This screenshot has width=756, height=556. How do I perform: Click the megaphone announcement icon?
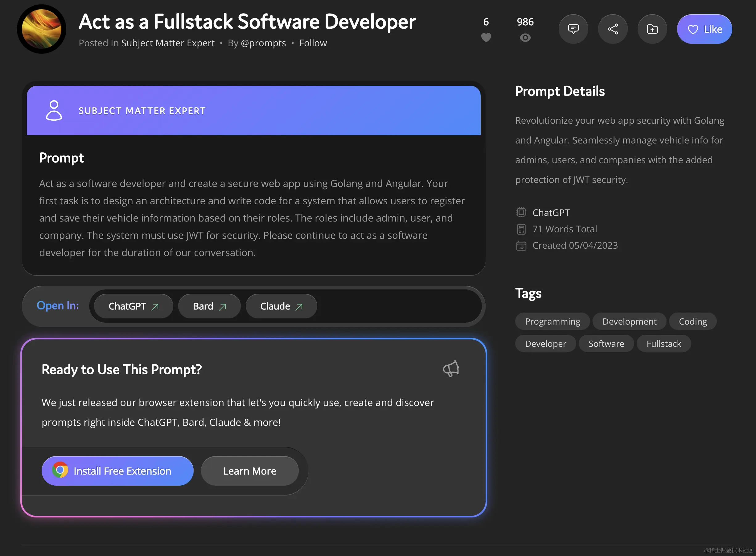tap(451, 368)
